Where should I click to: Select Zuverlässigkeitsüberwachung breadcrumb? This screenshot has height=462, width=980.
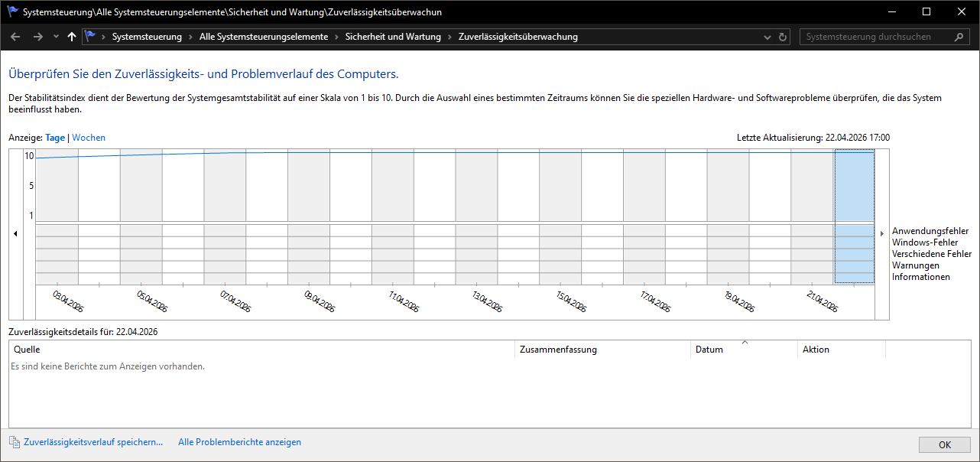click(x=518, y=37)
